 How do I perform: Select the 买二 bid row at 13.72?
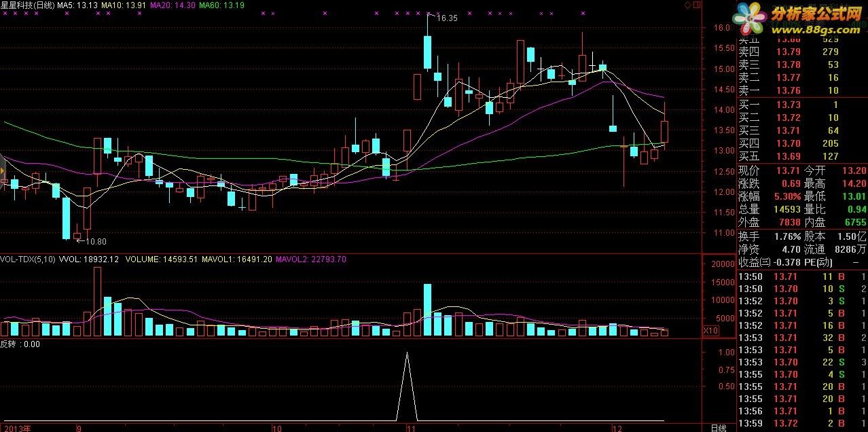click(802, 118)
